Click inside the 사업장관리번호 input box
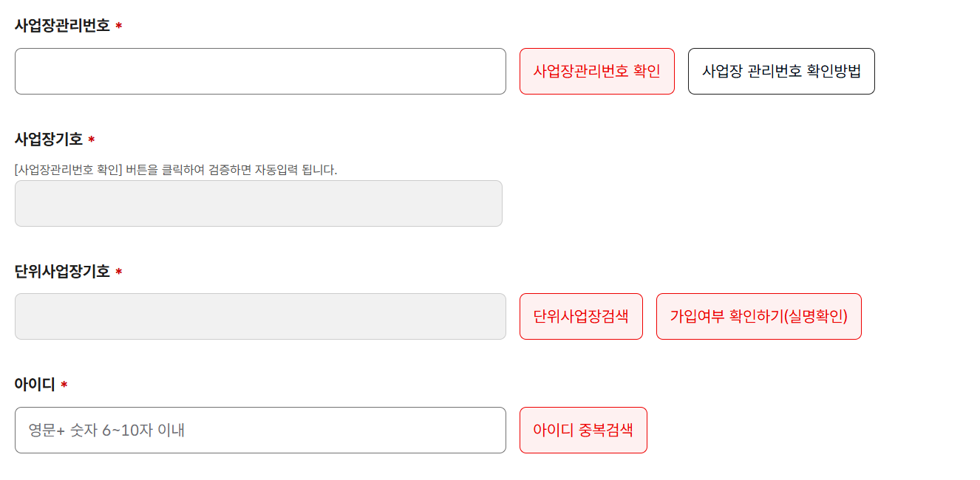The image size is (980, 480). point(259,71)
